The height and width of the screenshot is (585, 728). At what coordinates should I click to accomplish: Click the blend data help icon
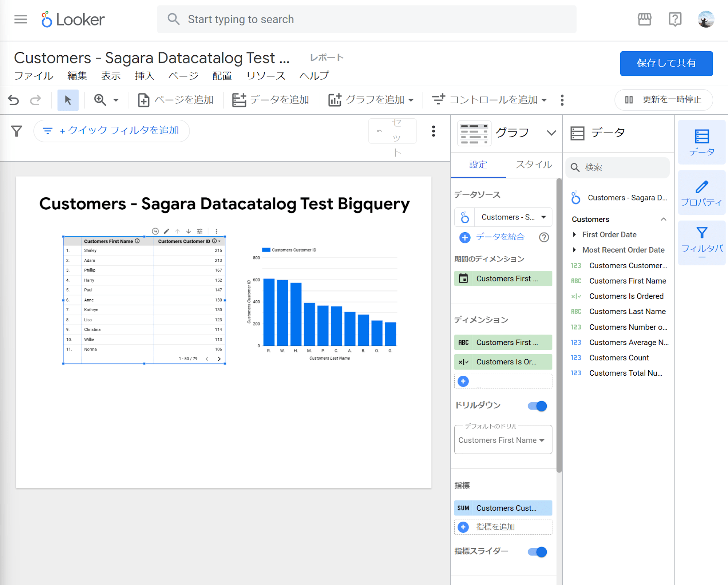544,237
